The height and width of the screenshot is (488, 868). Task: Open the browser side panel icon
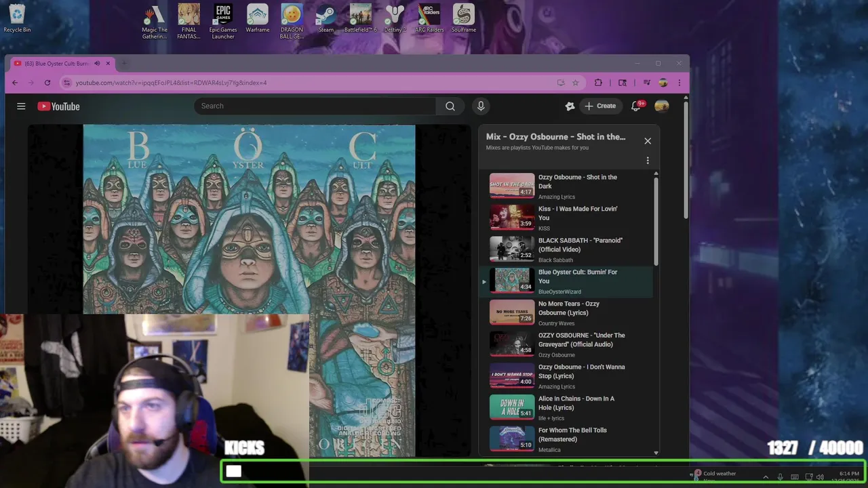click(x=623, y=83)
